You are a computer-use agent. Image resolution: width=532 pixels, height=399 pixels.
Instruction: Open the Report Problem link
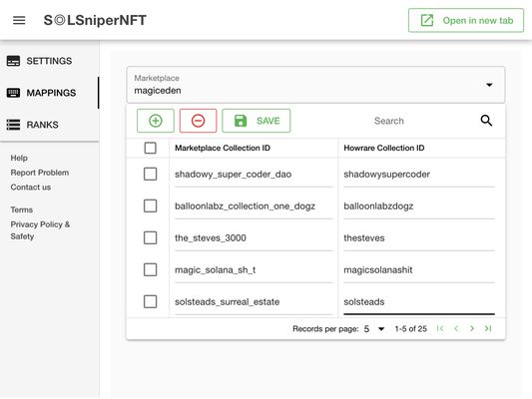click(x=40, y=173)
